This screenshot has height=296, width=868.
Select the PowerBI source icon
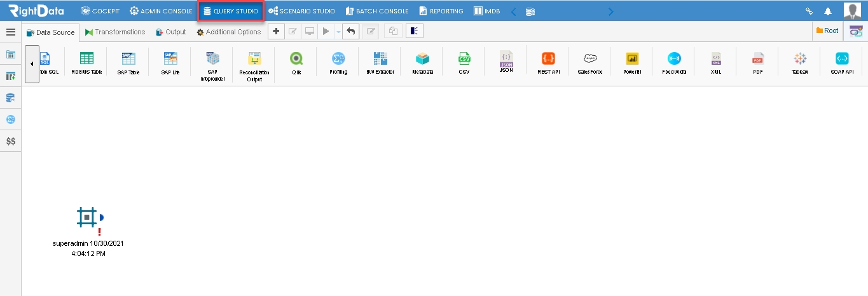[x=632, y=63]
